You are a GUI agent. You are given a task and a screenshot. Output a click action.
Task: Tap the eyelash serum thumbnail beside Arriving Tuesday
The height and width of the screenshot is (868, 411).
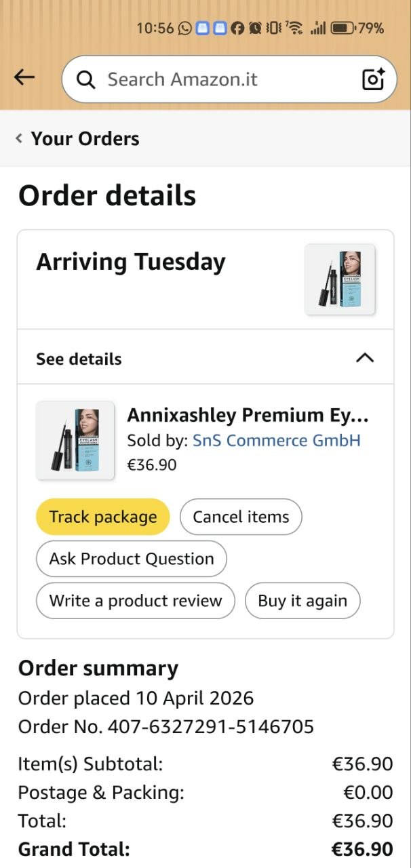[340, 279]
